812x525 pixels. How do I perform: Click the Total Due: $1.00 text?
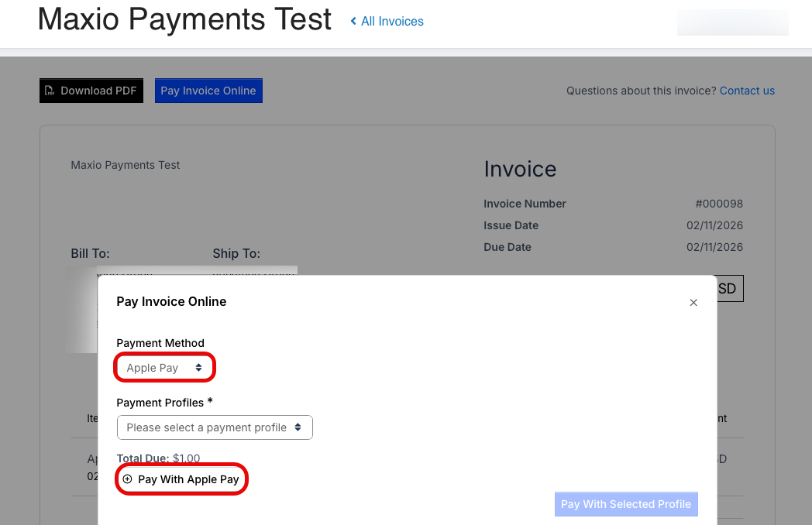point(158,458)
